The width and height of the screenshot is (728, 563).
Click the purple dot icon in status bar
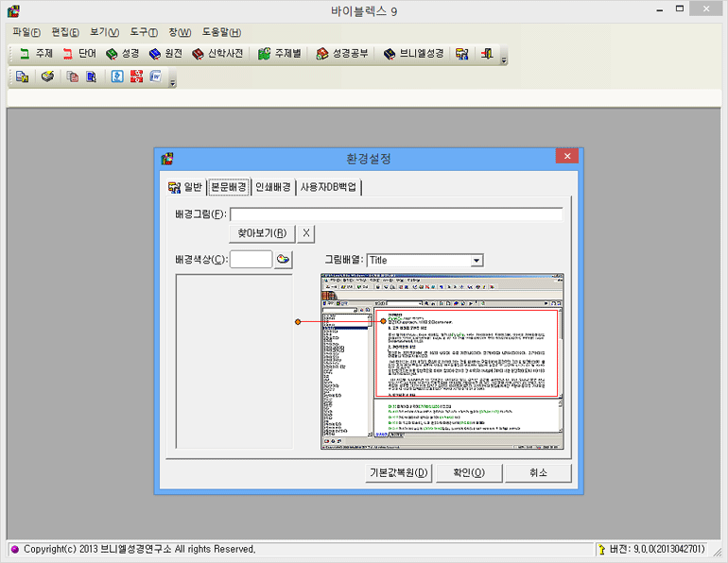click(15, 549)
